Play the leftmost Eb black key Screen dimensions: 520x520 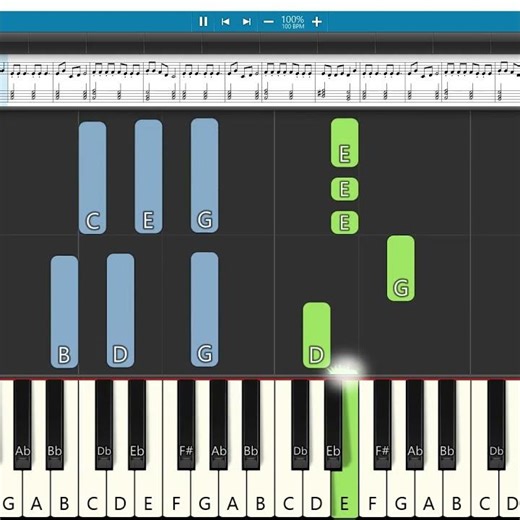tap(137, 425)
